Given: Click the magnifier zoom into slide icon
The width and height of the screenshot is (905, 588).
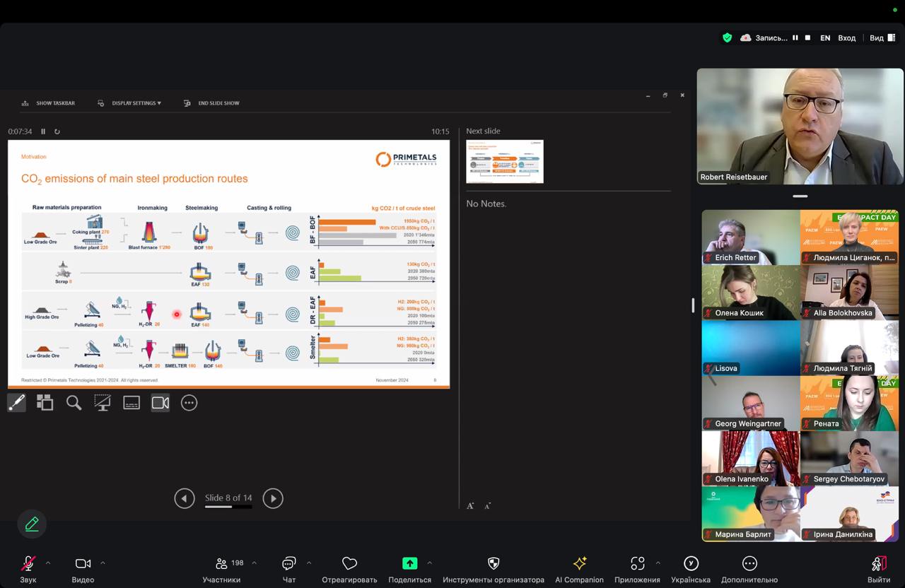Looking at the screenshot, I should 74,403.
